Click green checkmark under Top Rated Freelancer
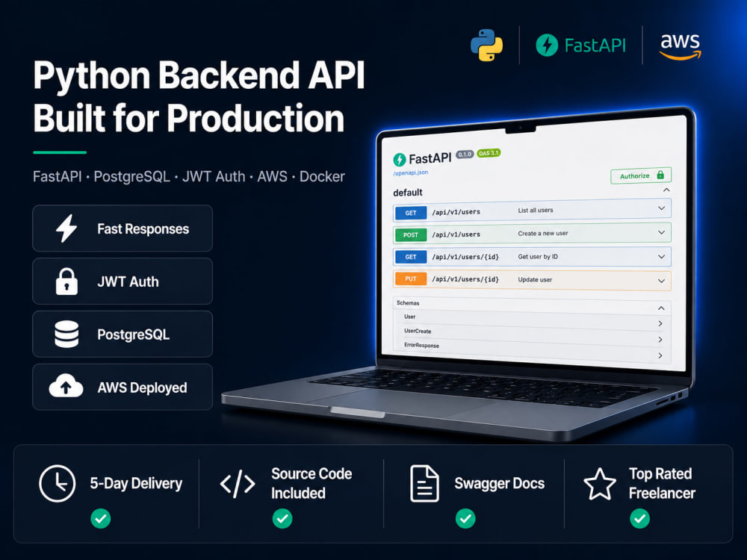 coord(639,519)
